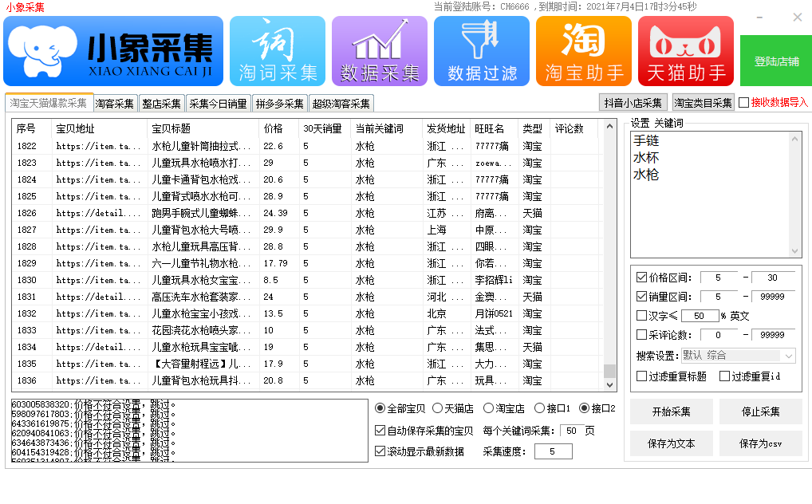Click sales range maximum field

point(773,297)
